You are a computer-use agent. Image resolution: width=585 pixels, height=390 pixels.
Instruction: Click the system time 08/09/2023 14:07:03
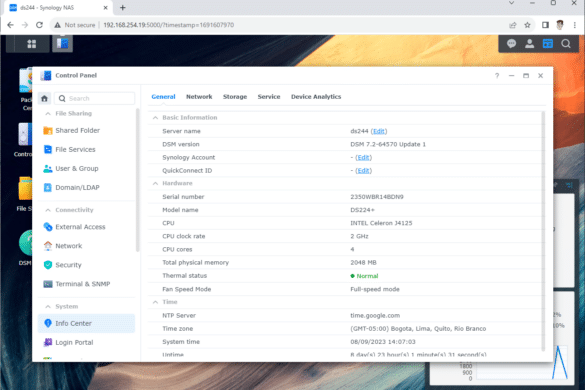(x=383, y=342)
